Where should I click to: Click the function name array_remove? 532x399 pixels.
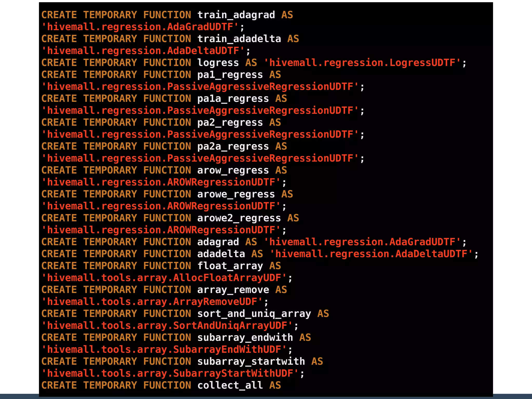(233, 290)
